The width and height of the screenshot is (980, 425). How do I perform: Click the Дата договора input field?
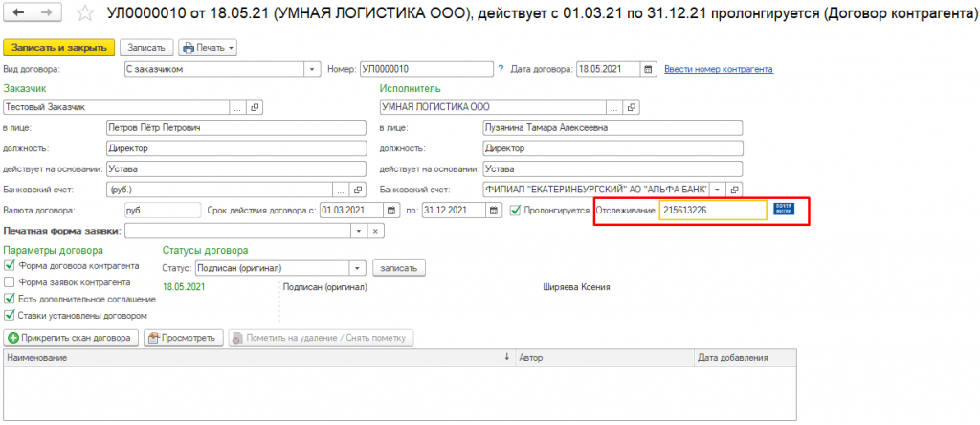click(x=608, y=69)
